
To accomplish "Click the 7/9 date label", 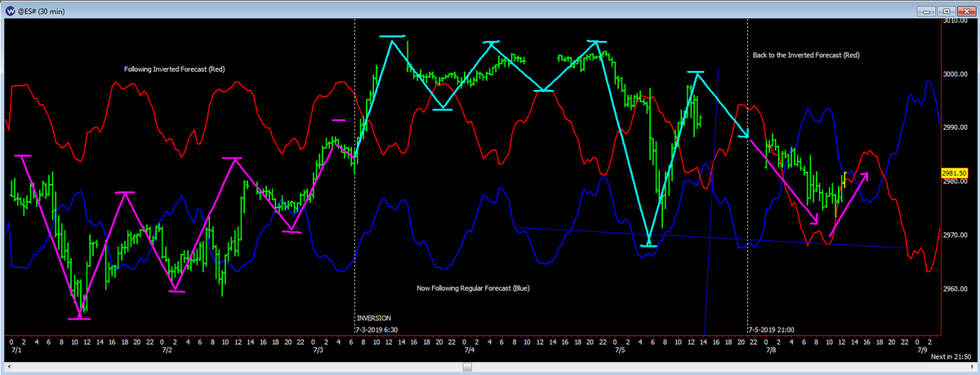I will click(922, 350).
